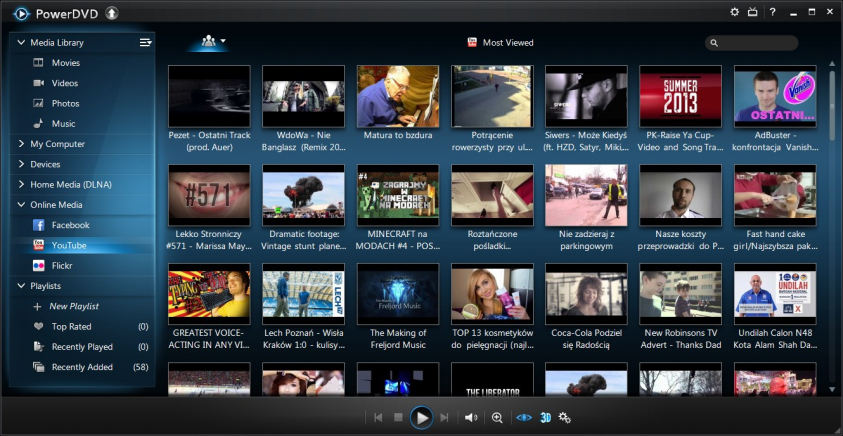Switch to TV mode icon
This screenshot has height=436, width=843.
752,12
